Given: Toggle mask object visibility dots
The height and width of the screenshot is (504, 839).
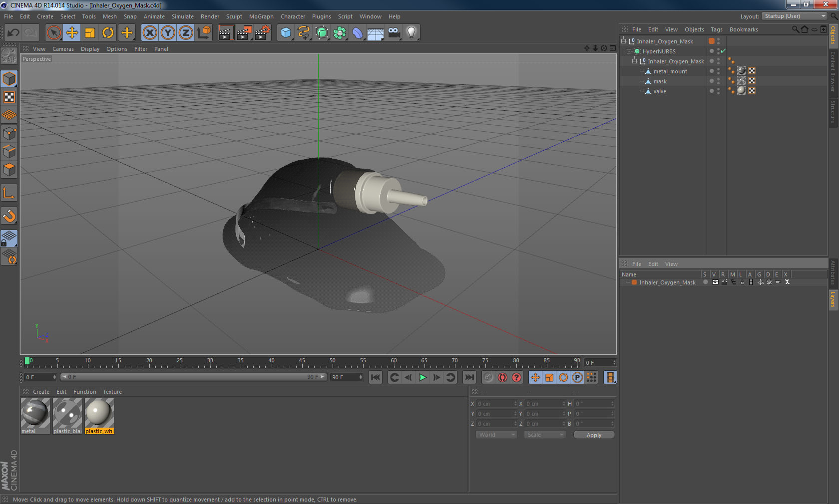Looking at the screenshot, I should pyautogui.click(x=719, y=81).
